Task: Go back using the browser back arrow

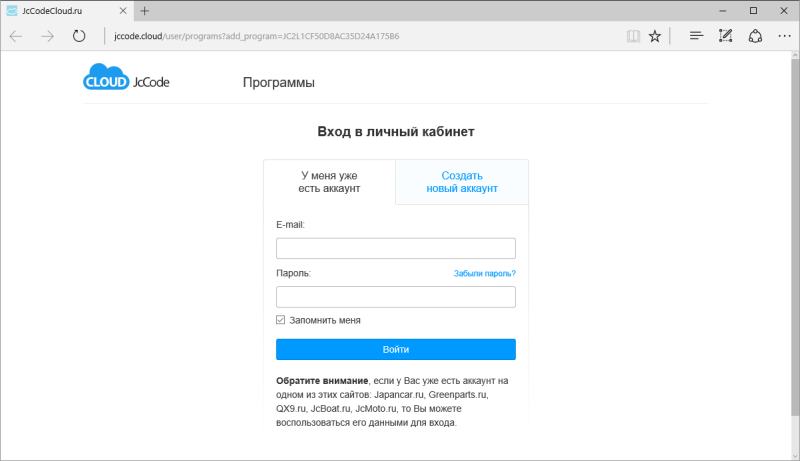Action: point(16,36)
